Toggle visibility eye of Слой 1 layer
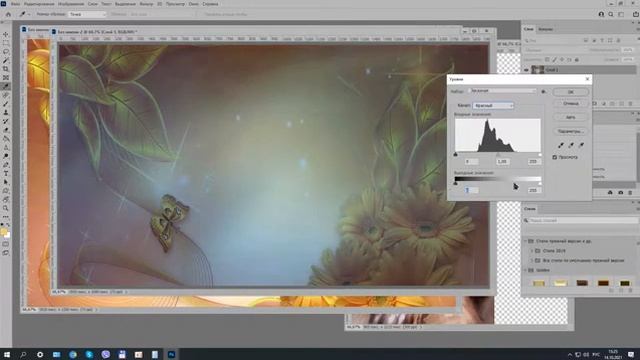The height and width of the screenshot is (360, 640). [526, 70]
